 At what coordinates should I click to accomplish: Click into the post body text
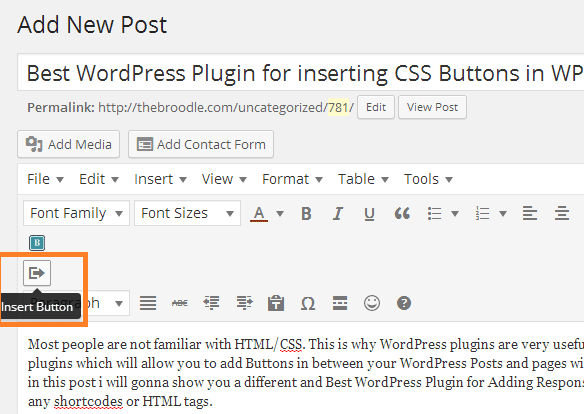click(x=305, y=372)
